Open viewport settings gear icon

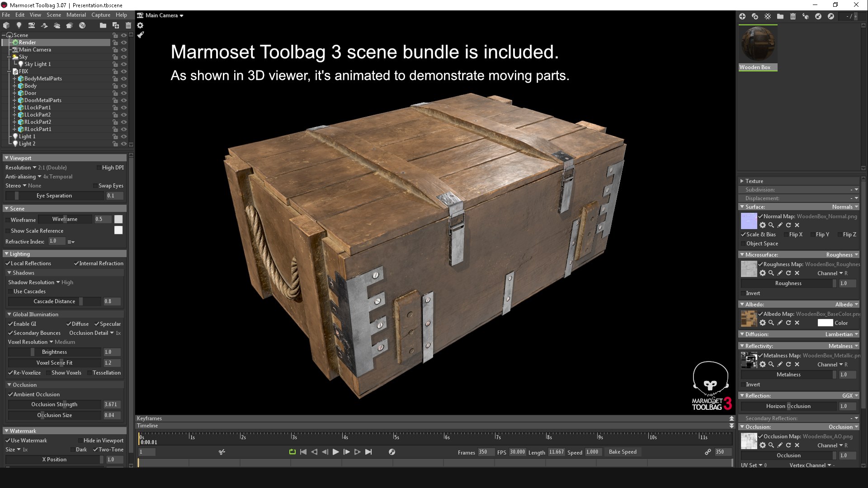pos(140,26)
